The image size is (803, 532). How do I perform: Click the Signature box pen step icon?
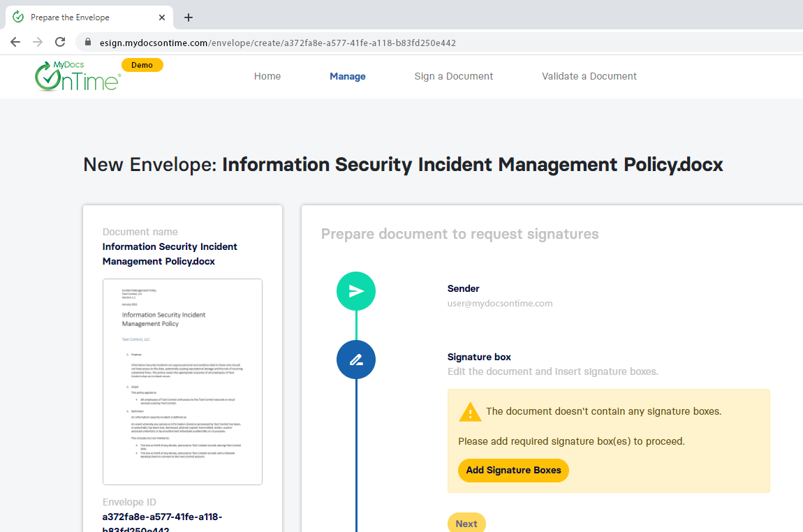click(x=356, y=360)
